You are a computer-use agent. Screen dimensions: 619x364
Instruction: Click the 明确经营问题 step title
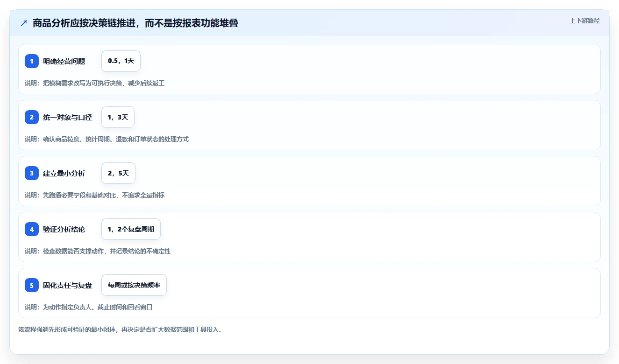[x=64, y=61]
